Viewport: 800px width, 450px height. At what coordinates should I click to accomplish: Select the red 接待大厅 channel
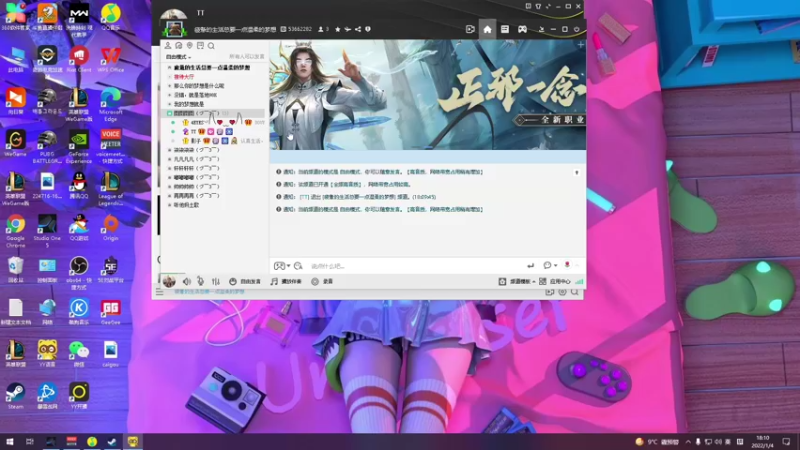pyautogui.click(x=184, y=77)
